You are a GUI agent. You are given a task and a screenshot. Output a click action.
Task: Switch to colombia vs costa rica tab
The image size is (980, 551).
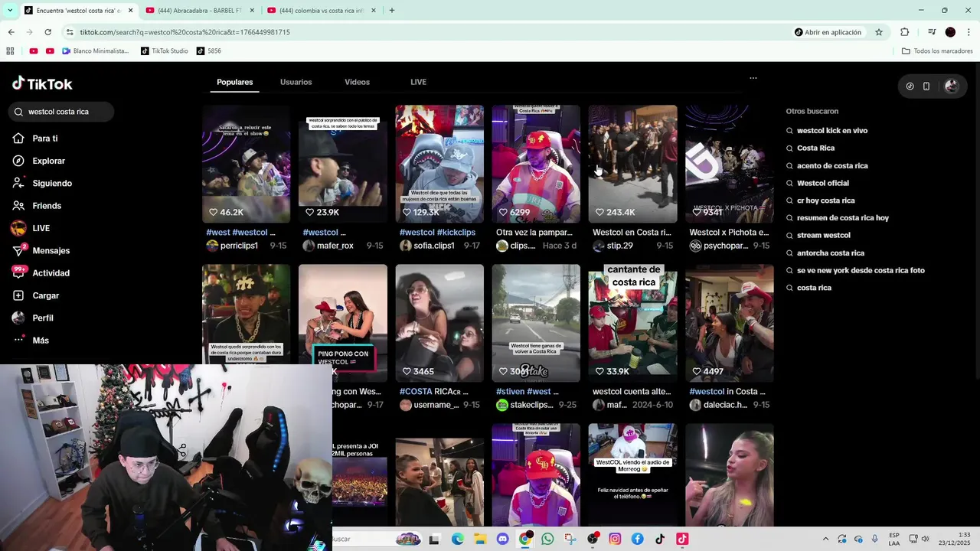pyautogui.click(x=322, y=11)
